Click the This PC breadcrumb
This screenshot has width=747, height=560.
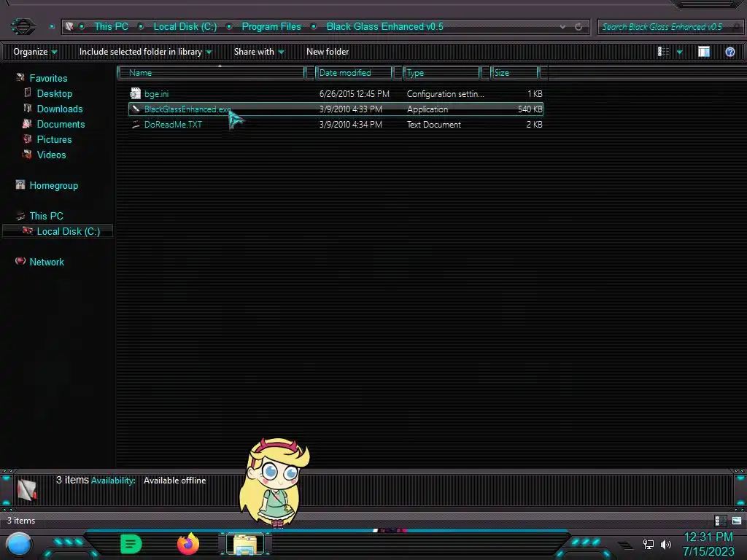[111, 26]
